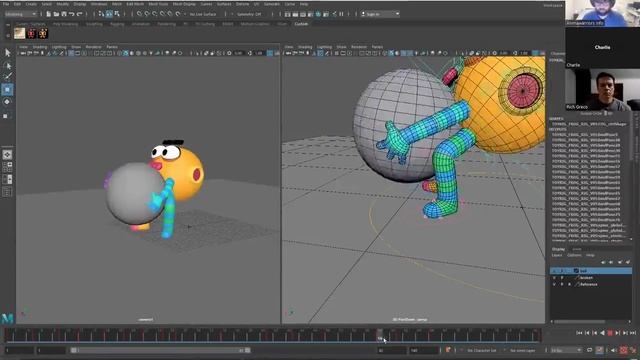Screen dimensions: 640x360
Task: Redo the last action
Action: [79, 14]
